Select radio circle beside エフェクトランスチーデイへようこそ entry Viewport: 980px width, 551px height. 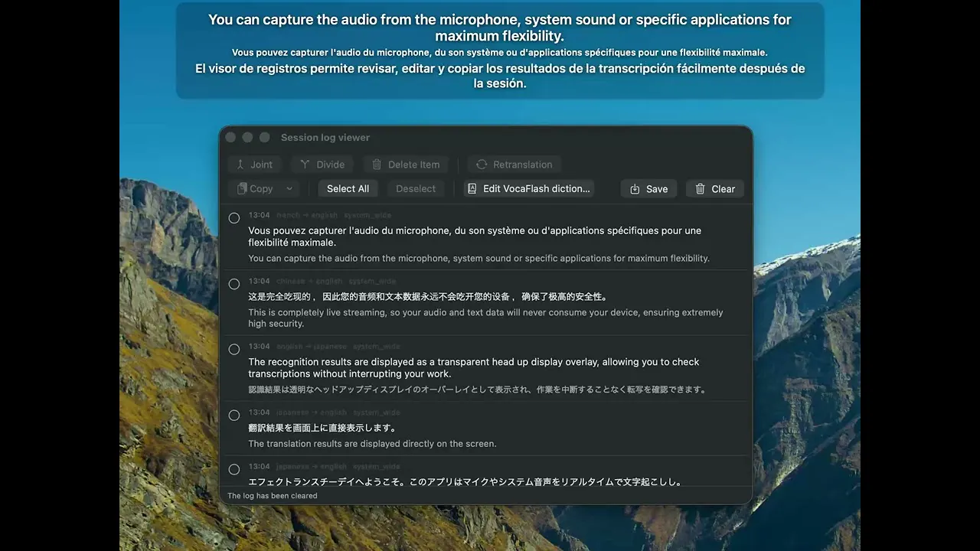coord(234,469)
